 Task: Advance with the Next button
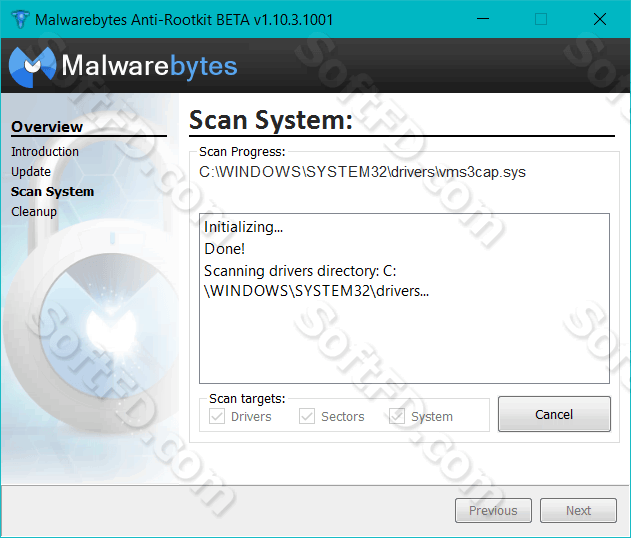(578, 510)
